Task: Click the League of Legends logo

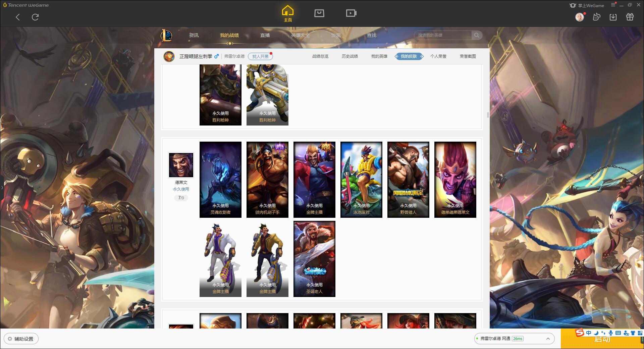Action: tap(167, 35)
